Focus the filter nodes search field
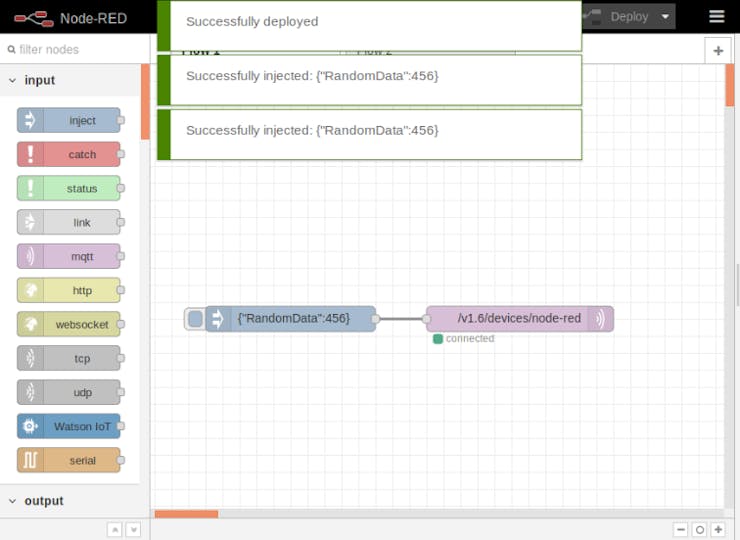The height and width of the screenshot is (540, 740). point(76,50)
